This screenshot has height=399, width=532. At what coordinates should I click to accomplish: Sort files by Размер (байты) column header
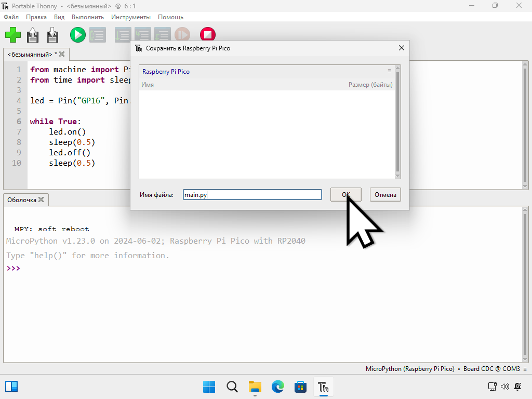(370, 85)
